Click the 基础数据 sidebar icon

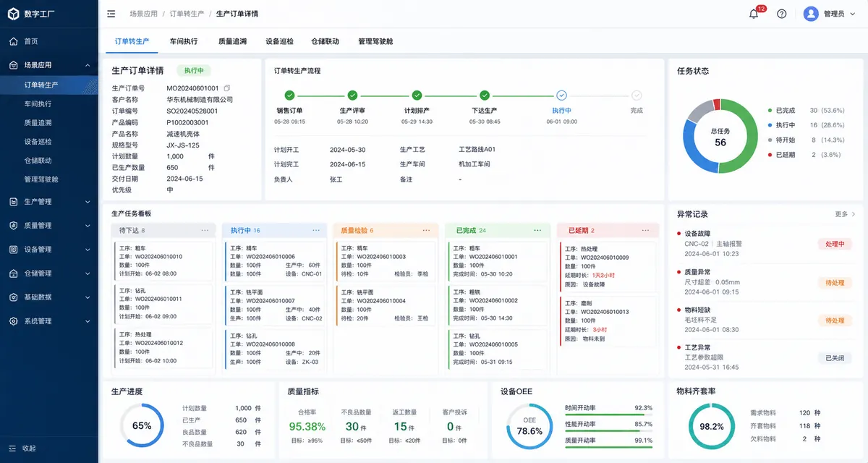point(13,297)
